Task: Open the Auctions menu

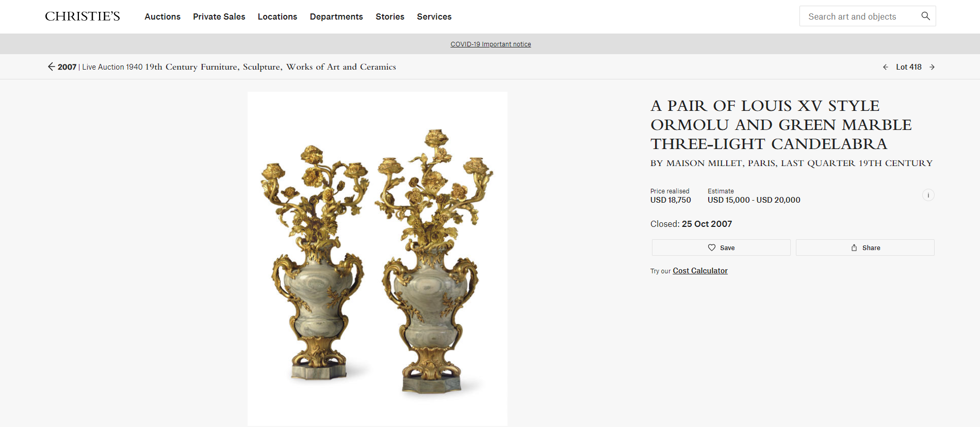Action: (162, 17)
